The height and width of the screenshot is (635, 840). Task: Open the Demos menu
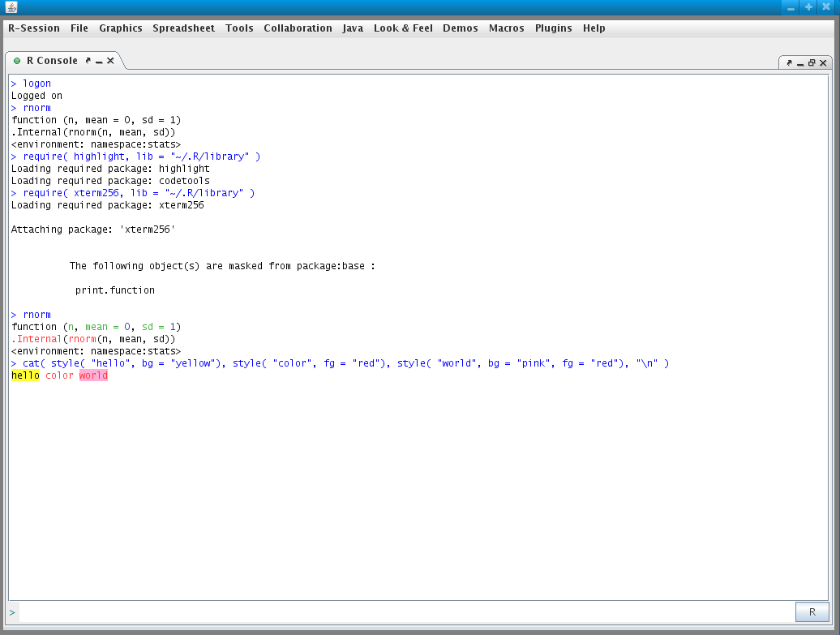pyautogui.click(x=461, y=28)
